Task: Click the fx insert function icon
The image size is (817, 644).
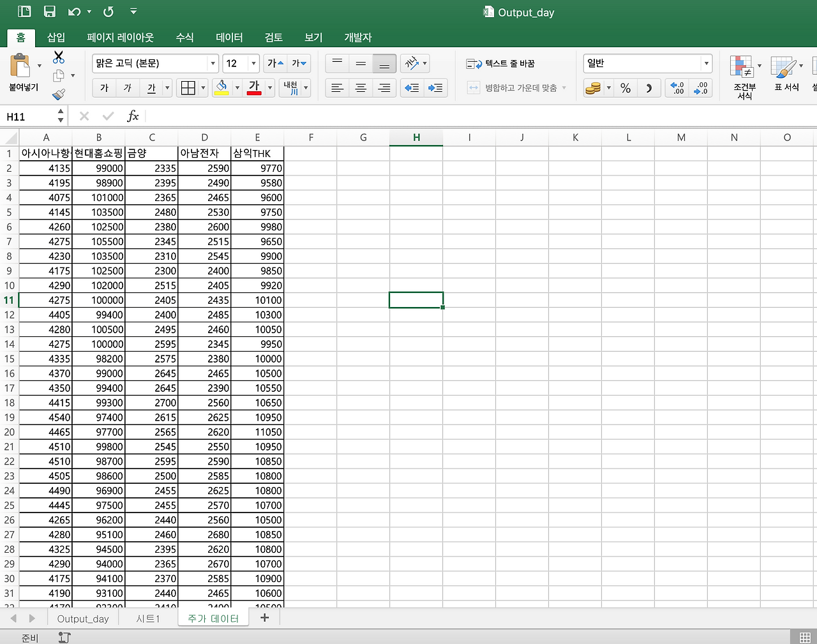Action: tap(133, 116)
